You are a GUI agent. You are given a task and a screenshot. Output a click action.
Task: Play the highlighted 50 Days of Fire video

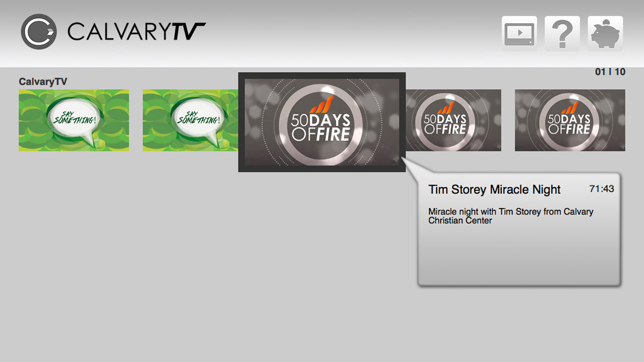[322, 122]
